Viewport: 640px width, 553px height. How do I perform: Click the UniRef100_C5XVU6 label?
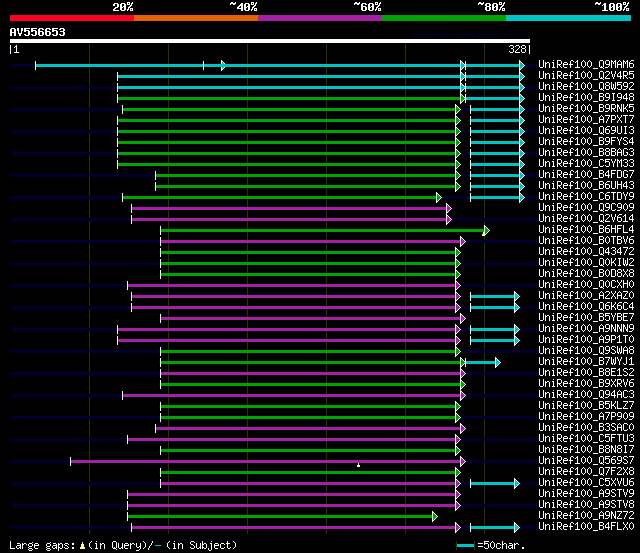586,483
